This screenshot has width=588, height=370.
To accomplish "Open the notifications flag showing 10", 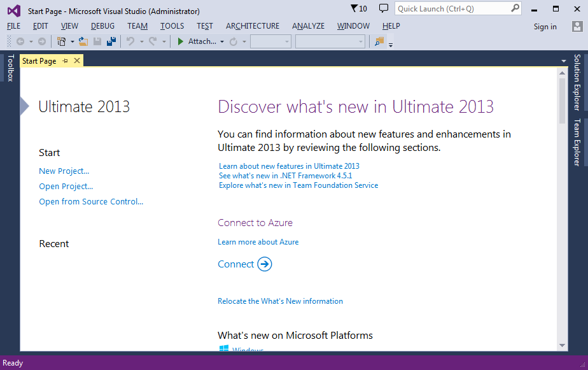I will click(x=358, y=9).
